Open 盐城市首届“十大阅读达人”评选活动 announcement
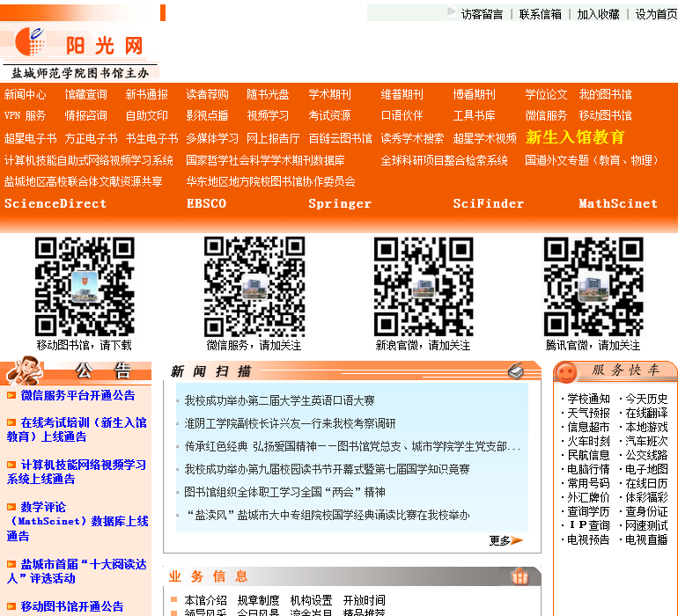This screenshot has height=616, width=678. [77, 571]
